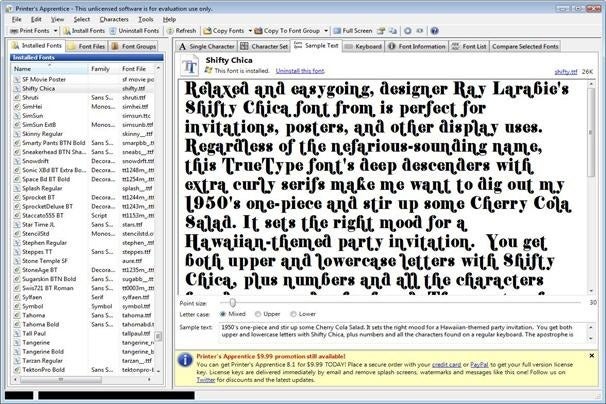The height and width of the screenshot is (404, 606).
Task: Click the Twitter link in promotion
Action: [x=206, y=380]
